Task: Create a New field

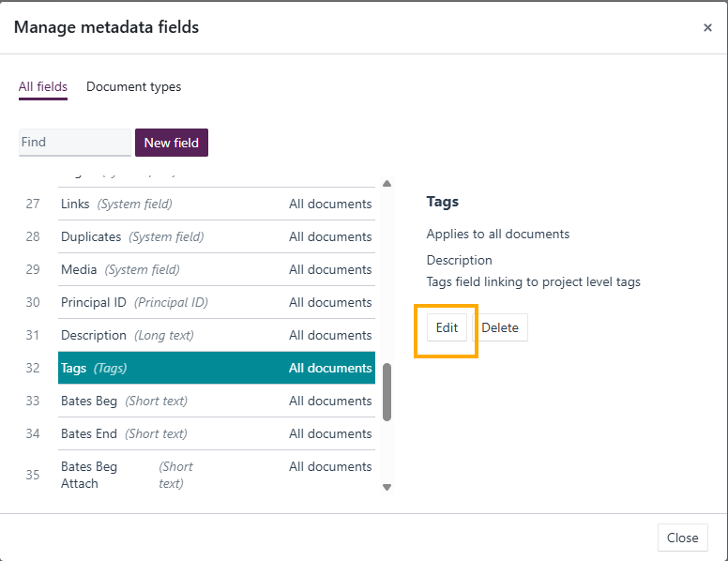Action: click(x=172, y=143)
